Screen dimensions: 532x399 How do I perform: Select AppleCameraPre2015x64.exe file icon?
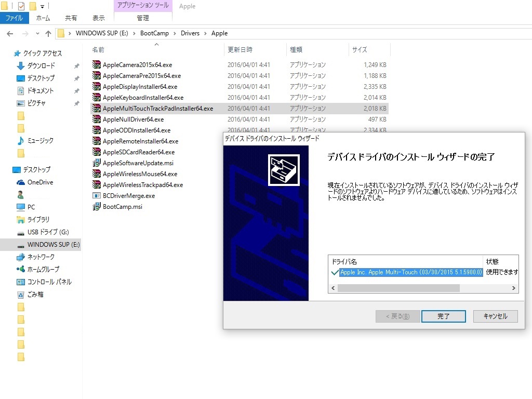[x=97, y=75]
